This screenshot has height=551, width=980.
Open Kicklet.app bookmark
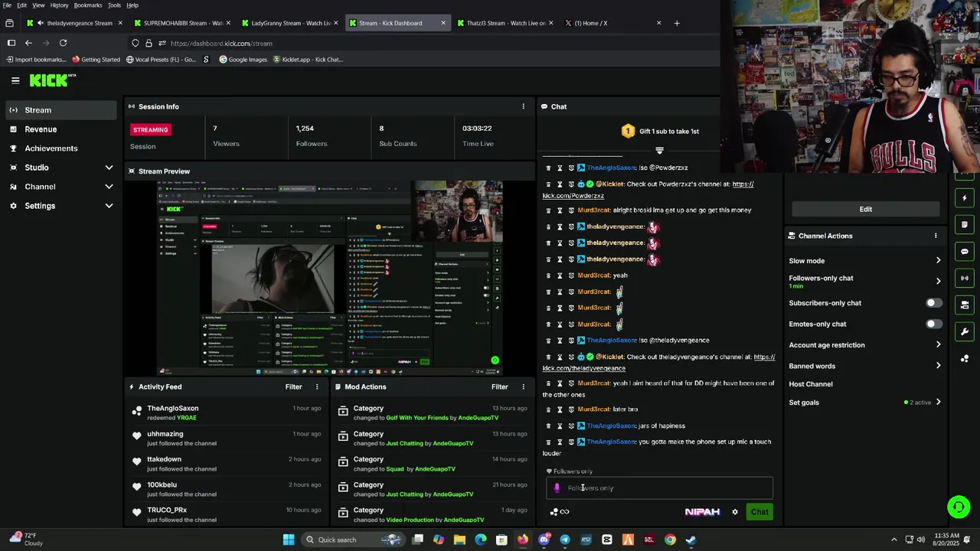point(308,59)
